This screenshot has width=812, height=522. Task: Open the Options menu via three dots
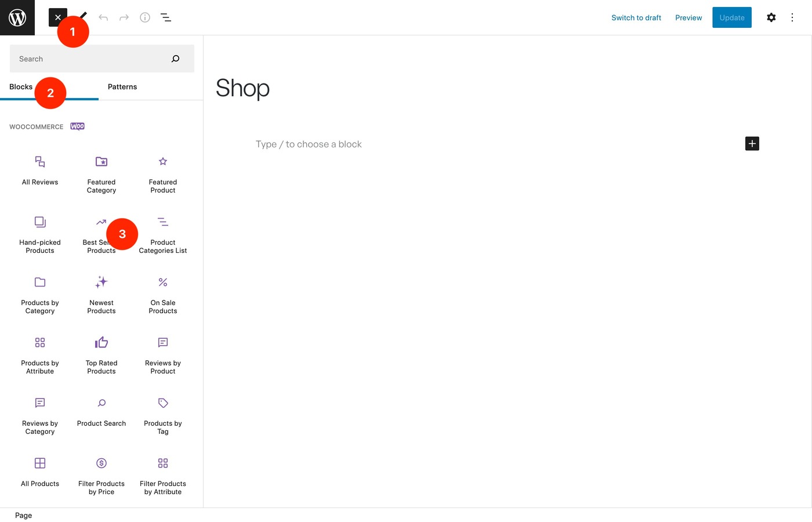[792, 17]
